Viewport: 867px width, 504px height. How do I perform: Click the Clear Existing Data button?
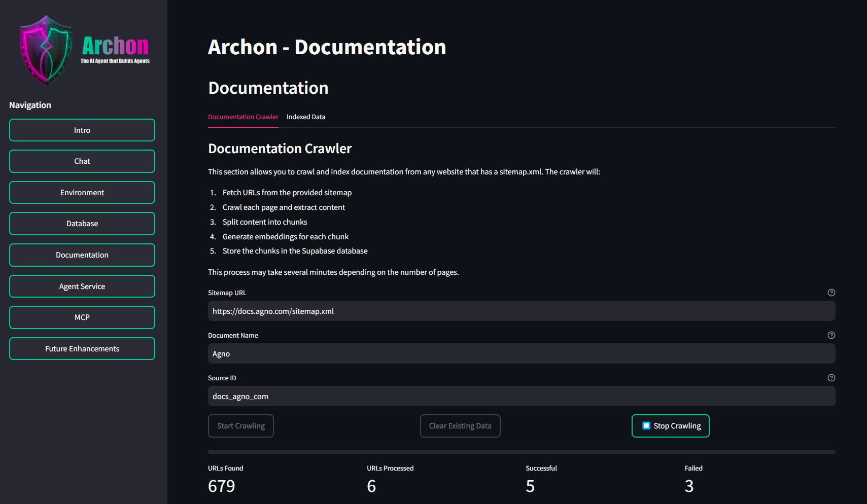click(460, 426)
